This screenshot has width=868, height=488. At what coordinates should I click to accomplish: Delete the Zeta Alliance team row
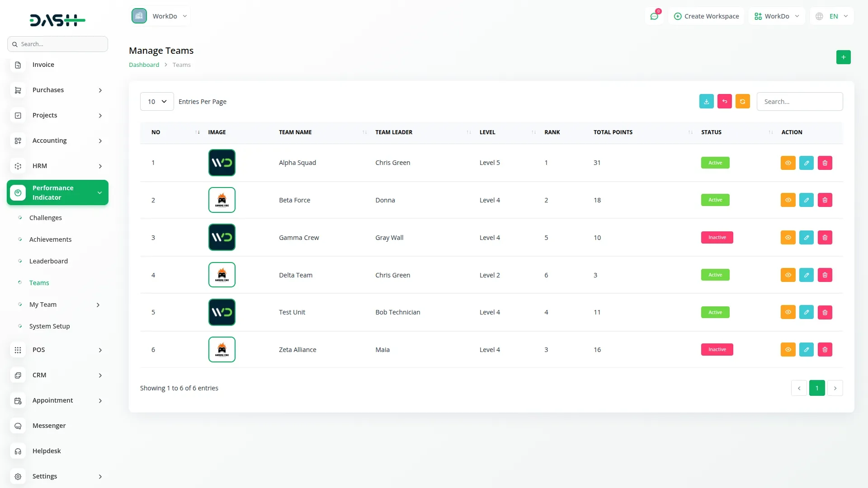[825, 349]
